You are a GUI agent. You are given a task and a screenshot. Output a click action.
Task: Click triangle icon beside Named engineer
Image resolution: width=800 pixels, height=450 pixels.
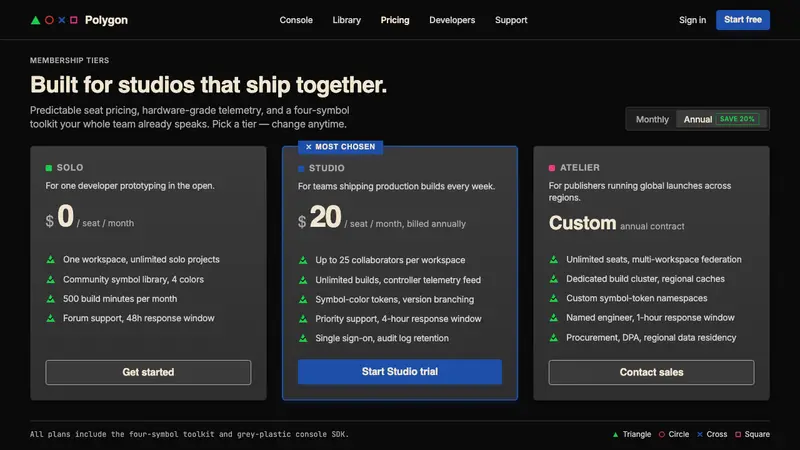[554, 317]
